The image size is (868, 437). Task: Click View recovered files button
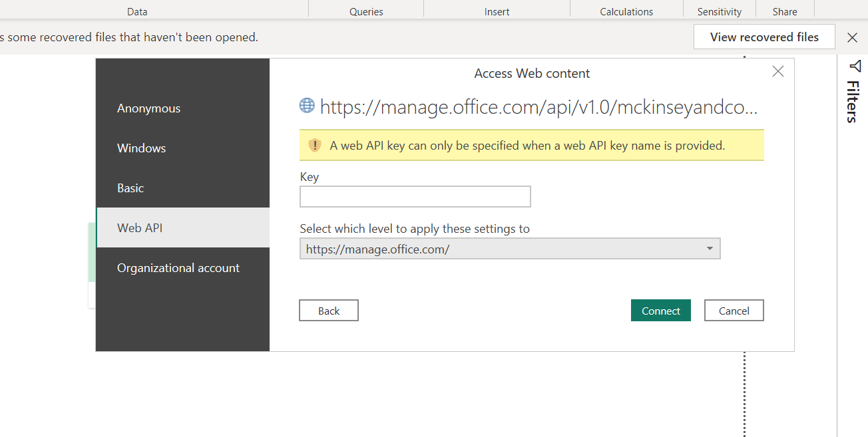tap(764, 37)
